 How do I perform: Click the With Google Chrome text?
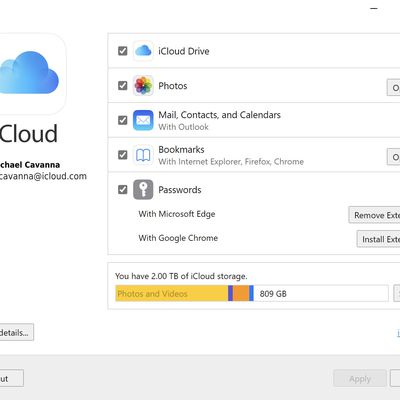click(x=178, y=238)
